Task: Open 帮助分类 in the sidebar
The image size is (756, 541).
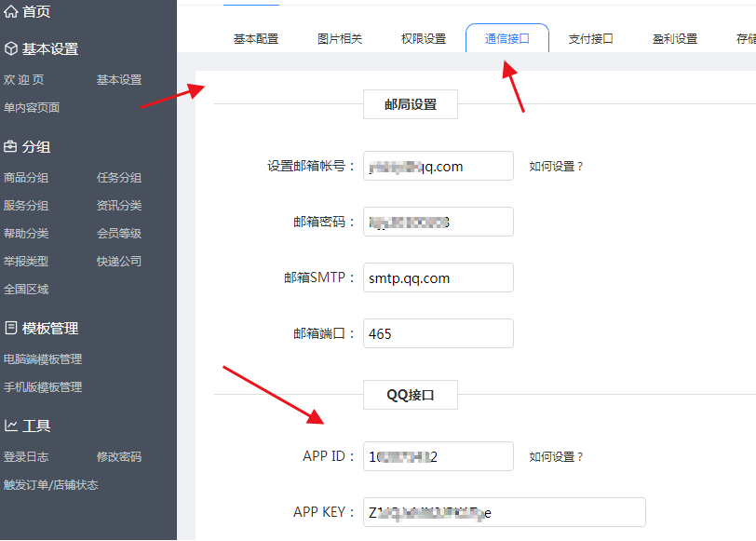Action: 26,234
